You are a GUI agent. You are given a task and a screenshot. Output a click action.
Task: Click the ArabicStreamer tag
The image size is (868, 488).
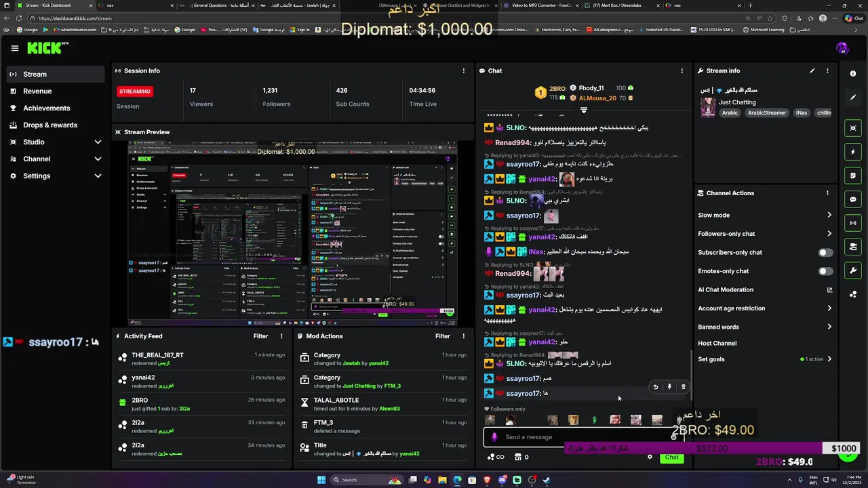767,113
